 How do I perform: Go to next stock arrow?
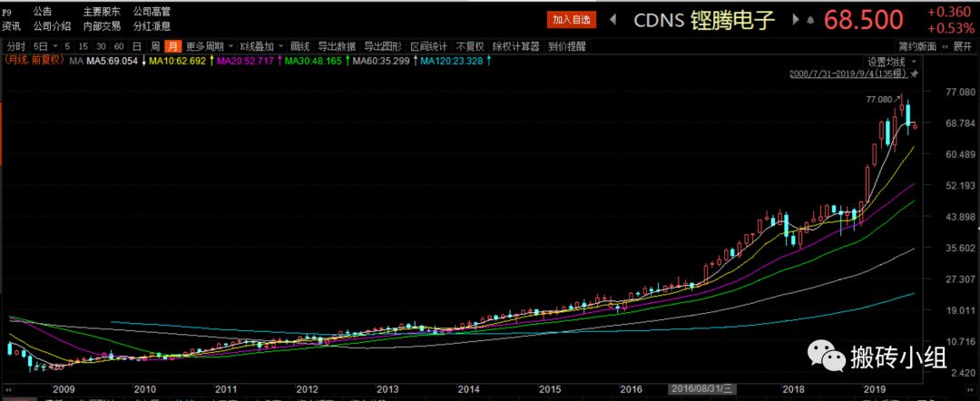click(797, 20)
